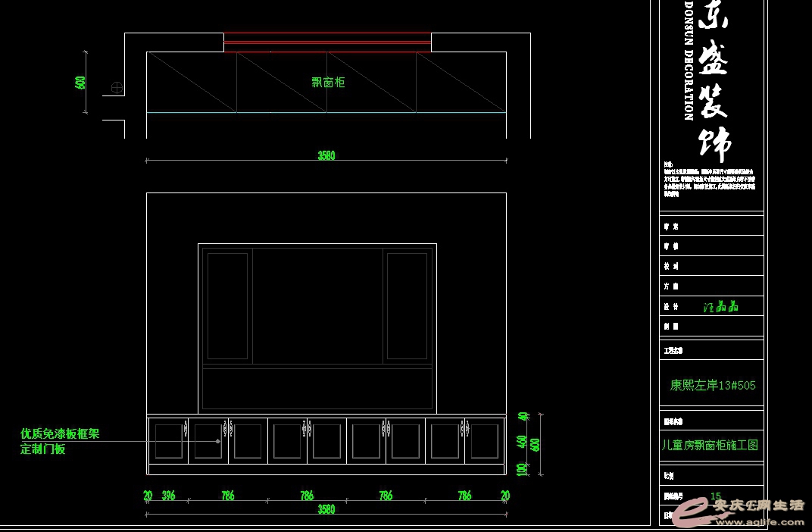Click the green designer signature in title block

click(x=720, y=307)
